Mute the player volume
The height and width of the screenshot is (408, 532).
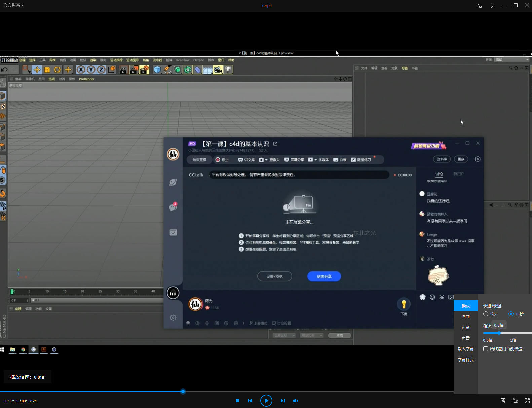(295, 401)
